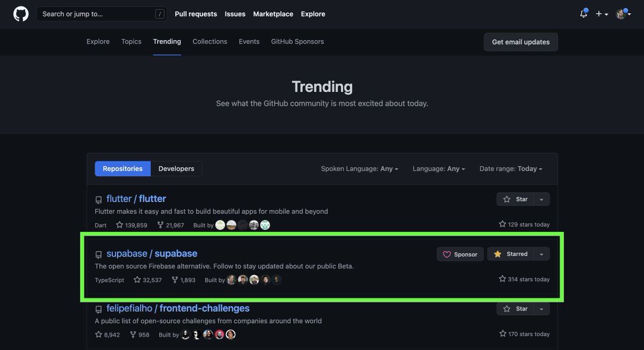This screenshot has width=644, height=350.
Task: Open Marketplace in top navigation
Action: pos(273,14)
